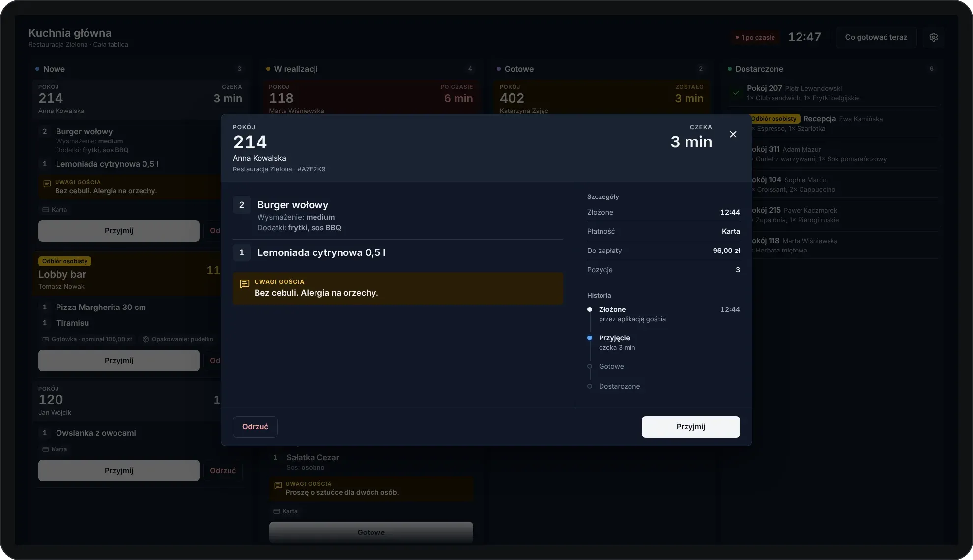Click the 96,00 zł amount due
The image size is (973, 560).
(x=726, y=251)
